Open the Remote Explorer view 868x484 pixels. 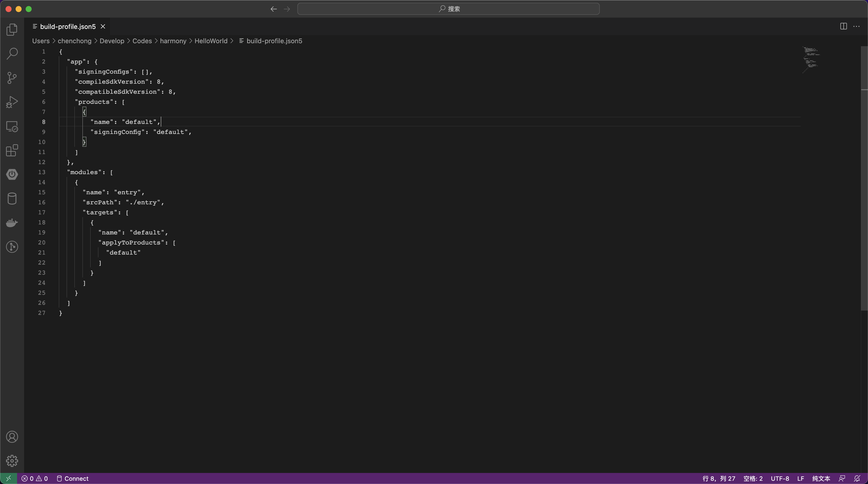[x=12, y=126]
